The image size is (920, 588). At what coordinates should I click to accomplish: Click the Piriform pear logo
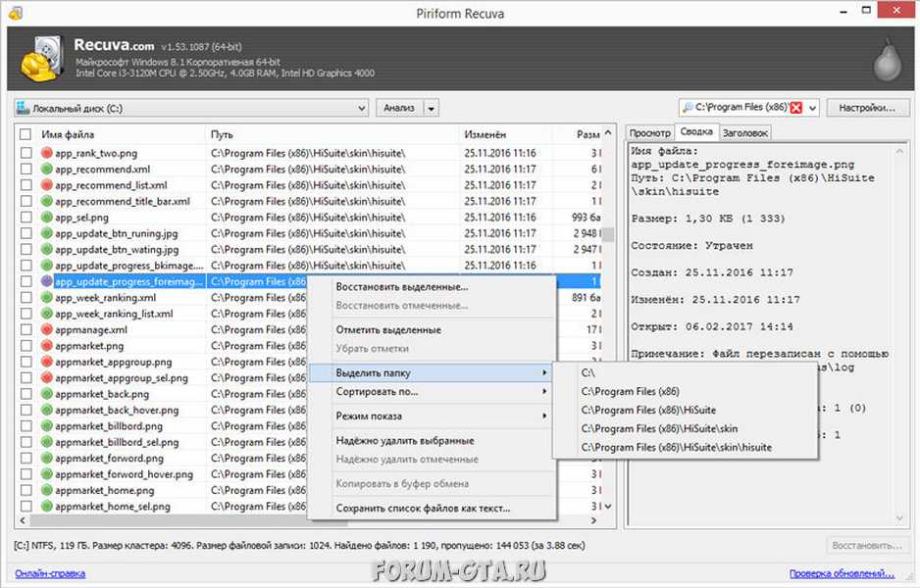click(x=887, y=59)
